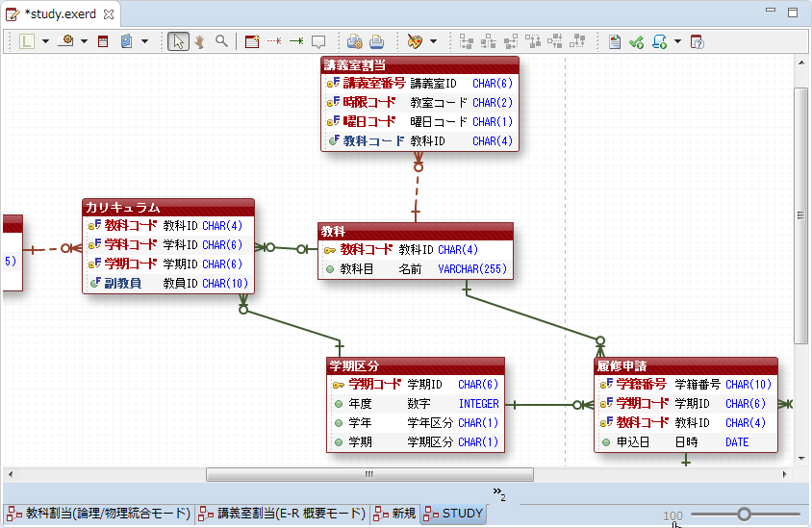The image size is (812, 528).
Task: Select the green identifying relationship tool
Action: coord(296,41)
